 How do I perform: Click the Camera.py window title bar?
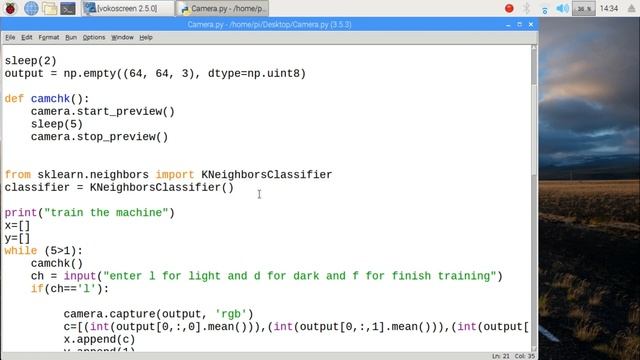point(269,24)
